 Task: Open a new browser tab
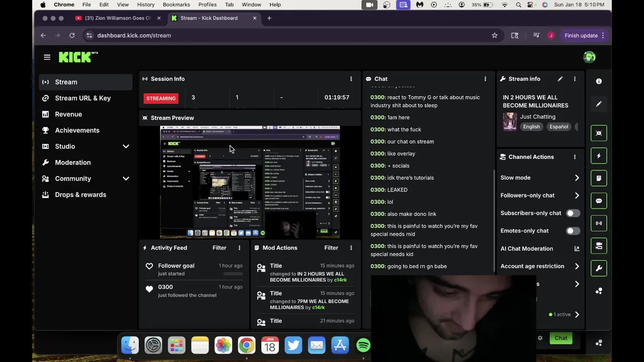[x=269, y=18]
